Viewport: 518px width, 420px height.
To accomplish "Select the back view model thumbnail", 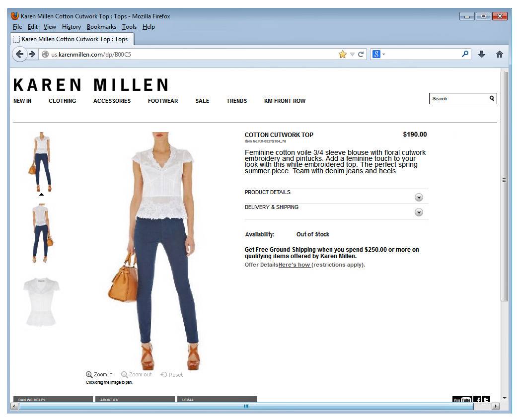I will click(x=42, y=233).
